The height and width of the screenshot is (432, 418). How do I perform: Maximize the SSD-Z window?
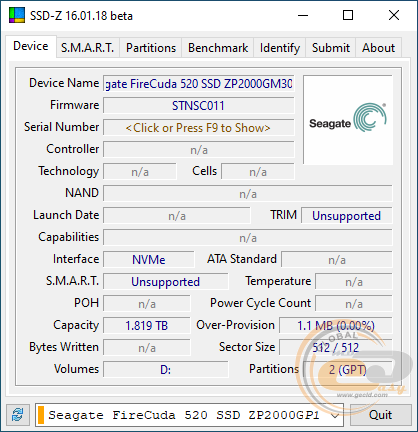348,15
